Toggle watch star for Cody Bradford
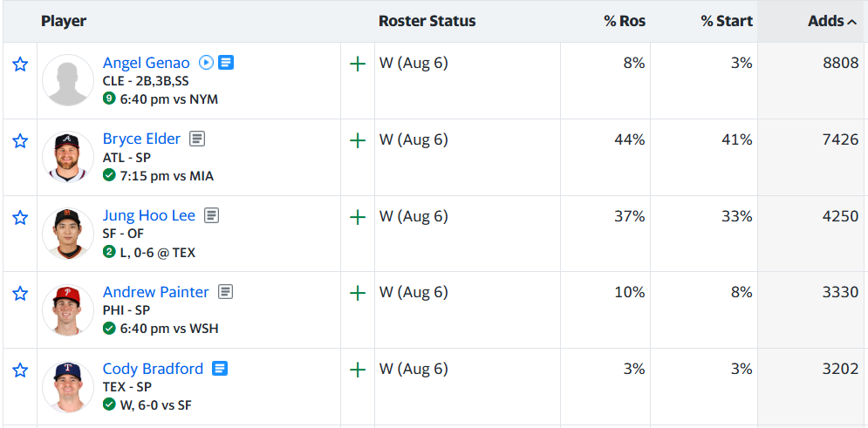Image resolution: width=868 pixels, height=428 pixels. [20, 370]
